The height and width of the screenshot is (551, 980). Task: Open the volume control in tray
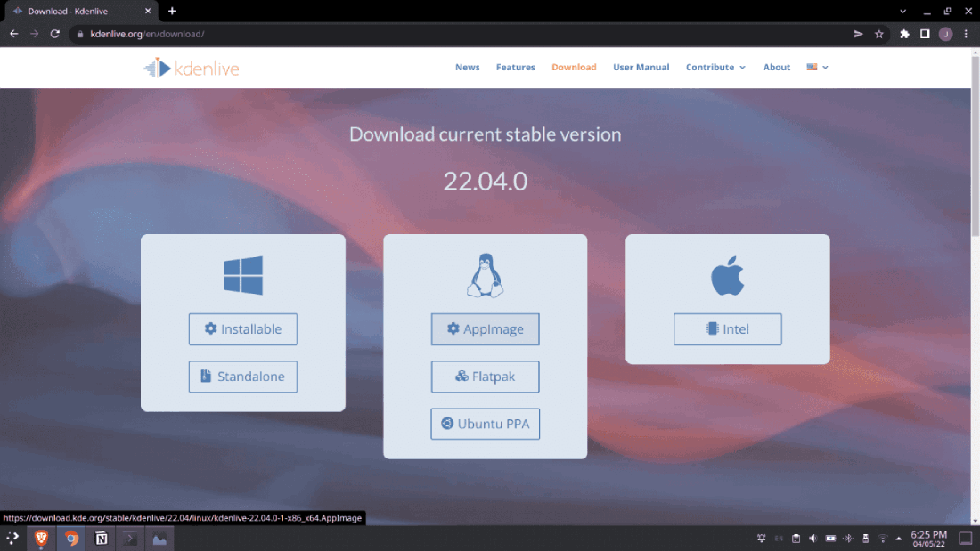(x=813, y=538)
